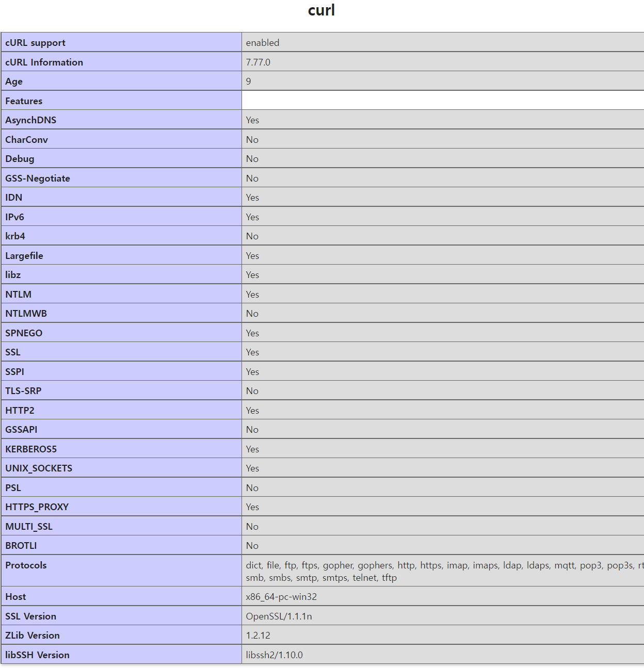Click the 'Yes' value for KERBEROS5

click(x=252, y=449)
